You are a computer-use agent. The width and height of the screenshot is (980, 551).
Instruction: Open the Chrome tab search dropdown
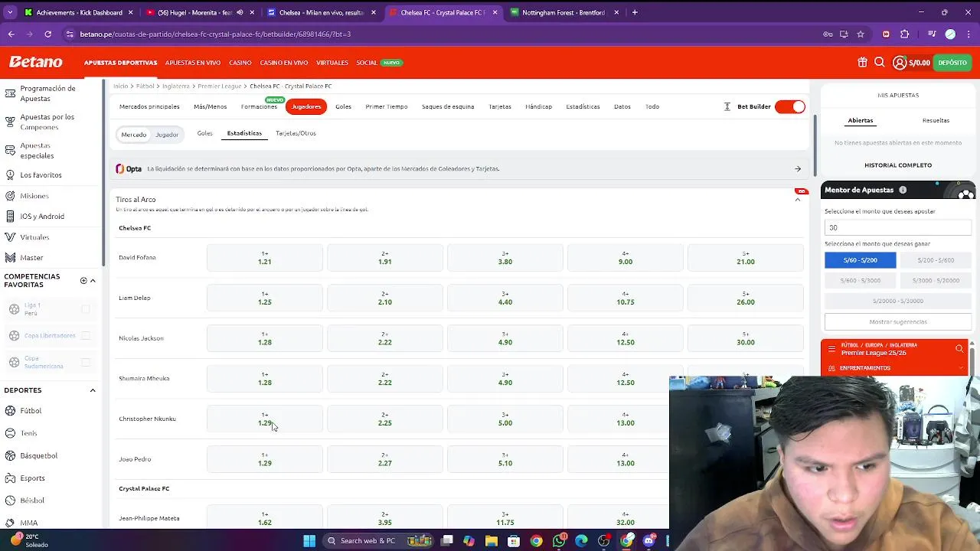tap(10, 12)
